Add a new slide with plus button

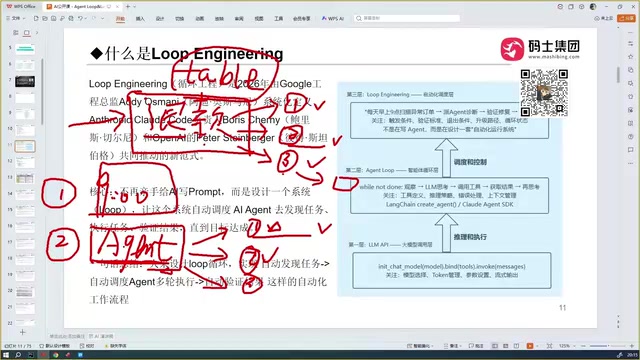pos(22,332)
